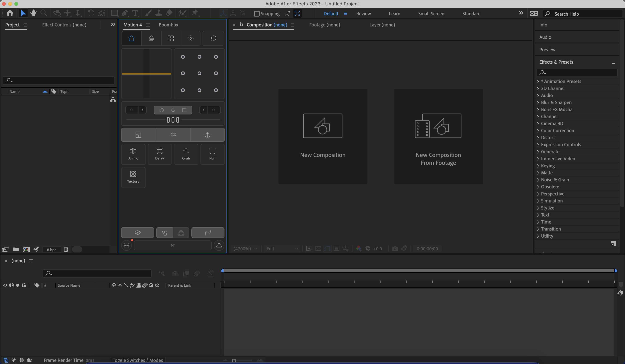Open the Null tool in Motion panel
Screen dimensions: 625x364
tap(212, 154)
